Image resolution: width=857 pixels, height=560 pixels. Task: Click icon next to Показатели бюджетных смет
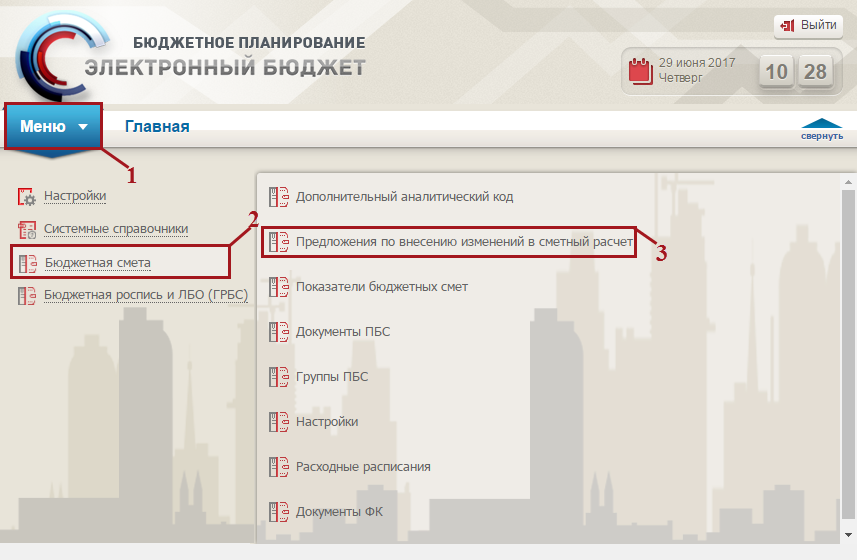tap(278, 287)
